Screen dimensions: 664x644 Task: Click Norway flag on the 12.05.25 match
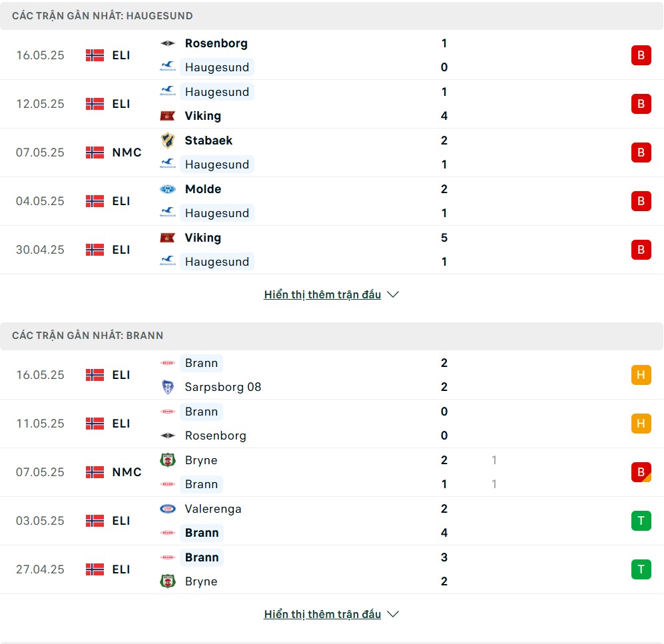(x=95, y=104)
